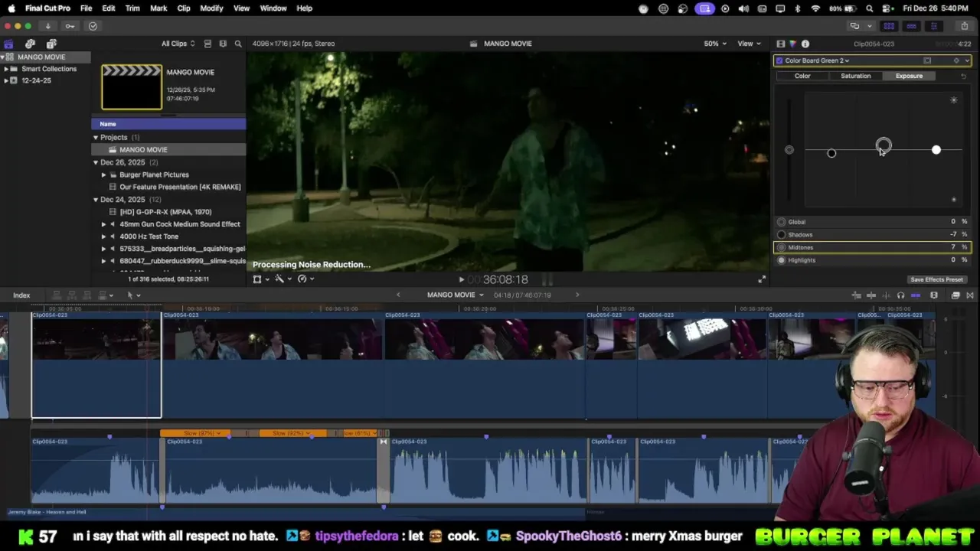Play video with viewer play button
The width and height of the screenshot is (980, 551).
point(461,279)
